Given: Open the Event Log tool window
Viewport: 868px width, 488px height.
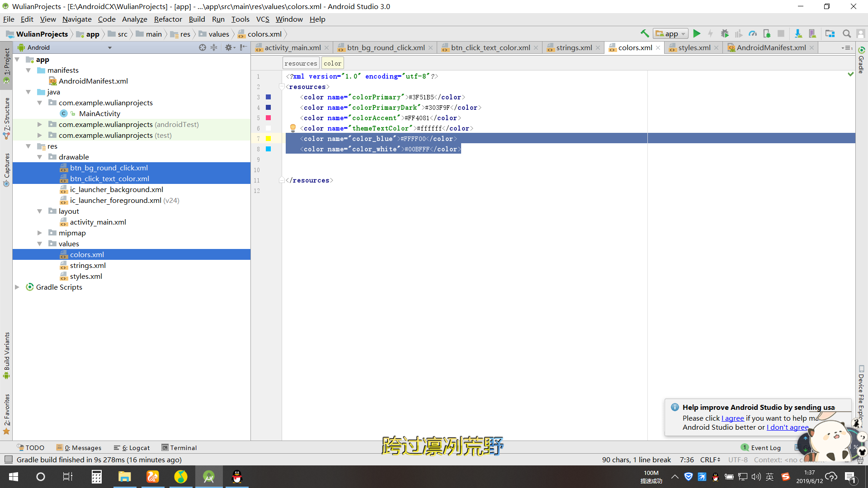Looking at the screenshot, I should (x=761, y=448).
